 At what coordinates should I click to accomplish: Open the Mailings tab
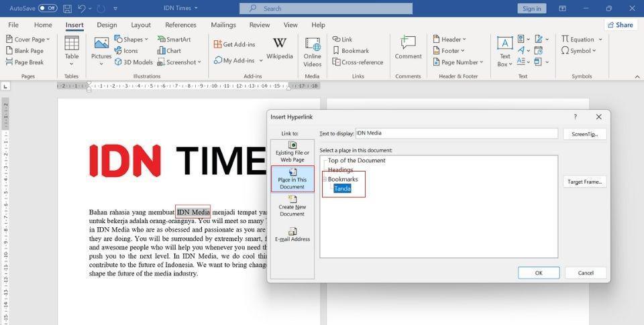(223, 25)
